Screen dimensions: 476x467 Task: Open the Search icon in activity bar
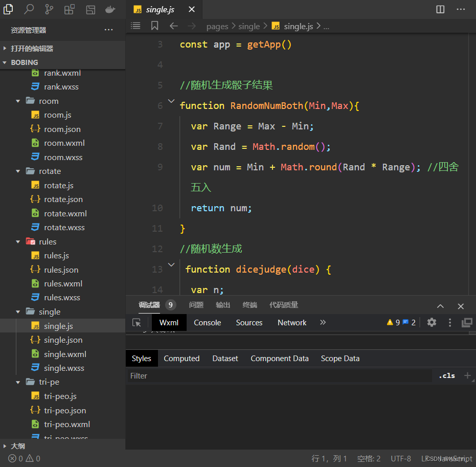coord(29,9)
